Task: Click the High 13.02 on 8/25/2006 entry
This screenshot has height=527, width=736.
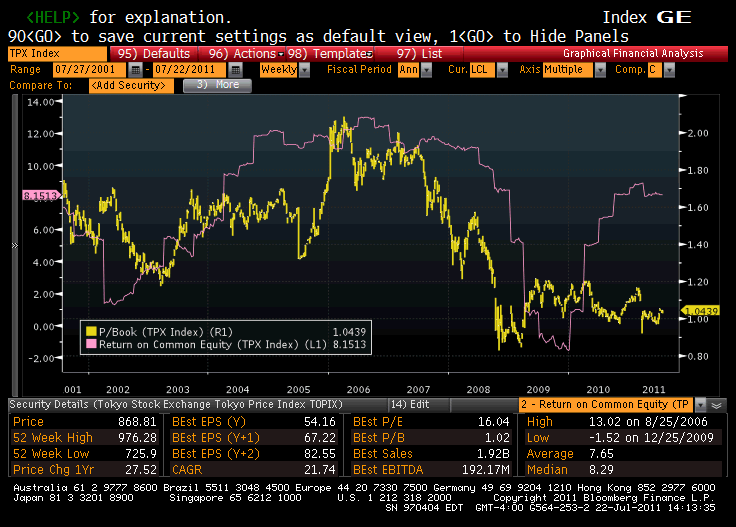Action: (648, 422)
